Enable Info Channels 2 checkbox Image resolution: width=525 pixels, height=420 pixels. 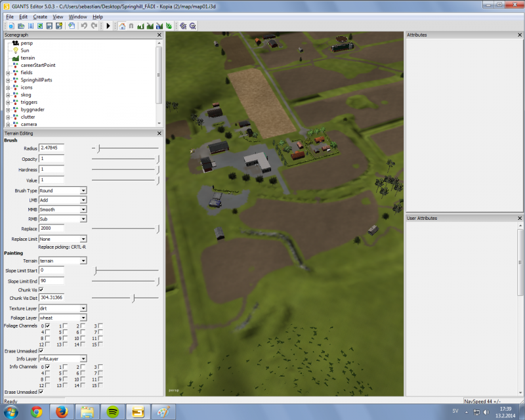click(x=83, y=366)
